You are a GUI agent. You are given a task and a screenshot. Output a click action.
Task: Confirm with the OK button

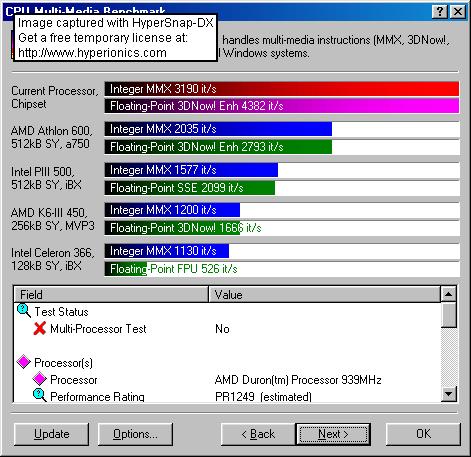[x=423, y=434]
